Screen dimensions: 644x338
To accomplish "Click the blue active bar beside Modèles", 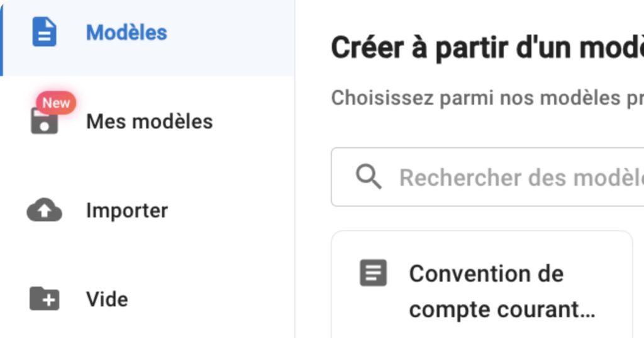I will [1, 38].
